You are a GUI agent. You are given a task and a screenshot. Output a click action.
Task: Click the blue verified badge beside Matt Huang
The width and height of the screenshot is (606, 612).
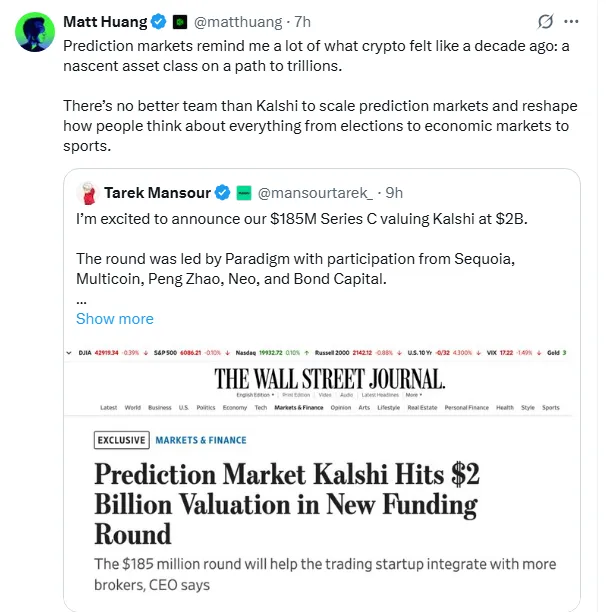[x=156, y=22]
